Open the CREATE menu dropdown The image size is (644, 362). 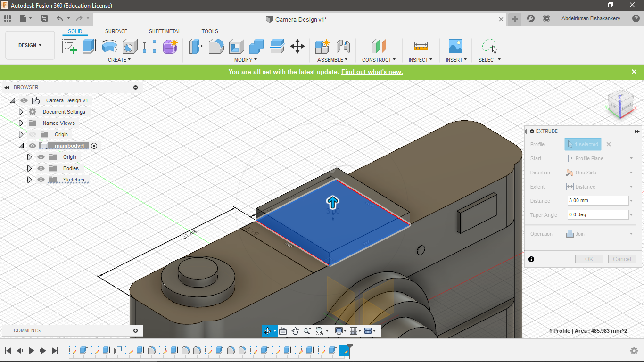click(119, 60)
